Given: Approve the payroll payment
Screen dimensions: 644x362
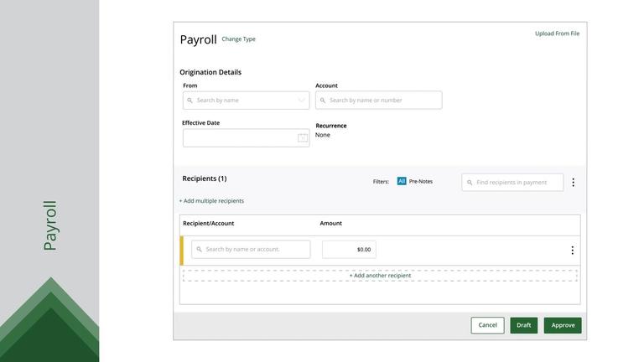Looking at the screenshot, I should pos(563,325).
